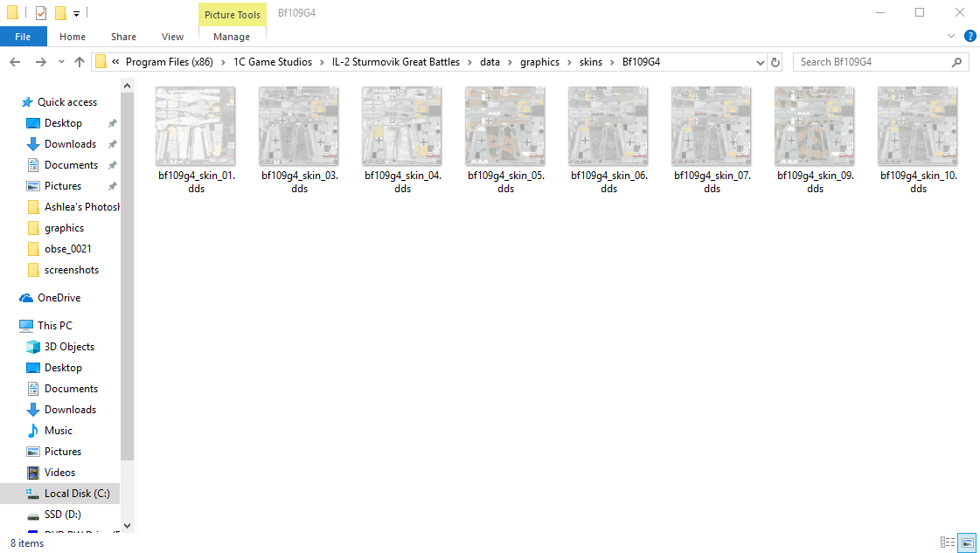Open Desktop under Quick access
The image size is (980, 553).
63,123
